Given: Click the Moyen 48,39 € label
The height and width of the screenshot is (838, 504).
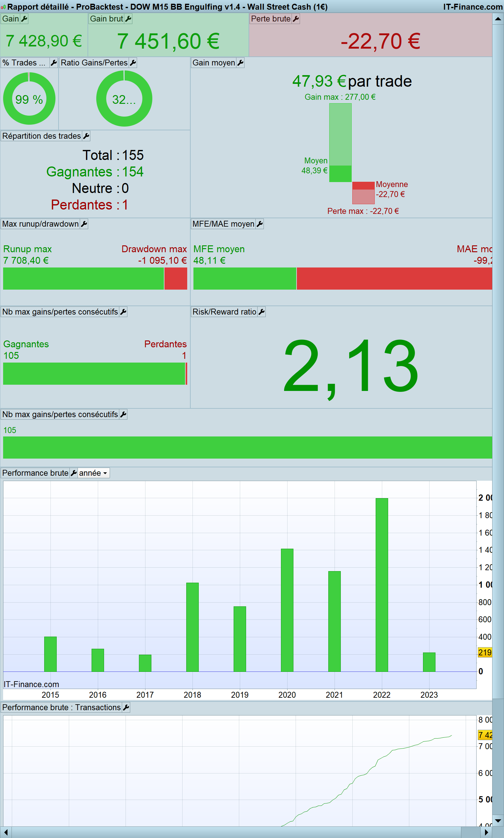Looking at the screenshot, I should [315, 166].
